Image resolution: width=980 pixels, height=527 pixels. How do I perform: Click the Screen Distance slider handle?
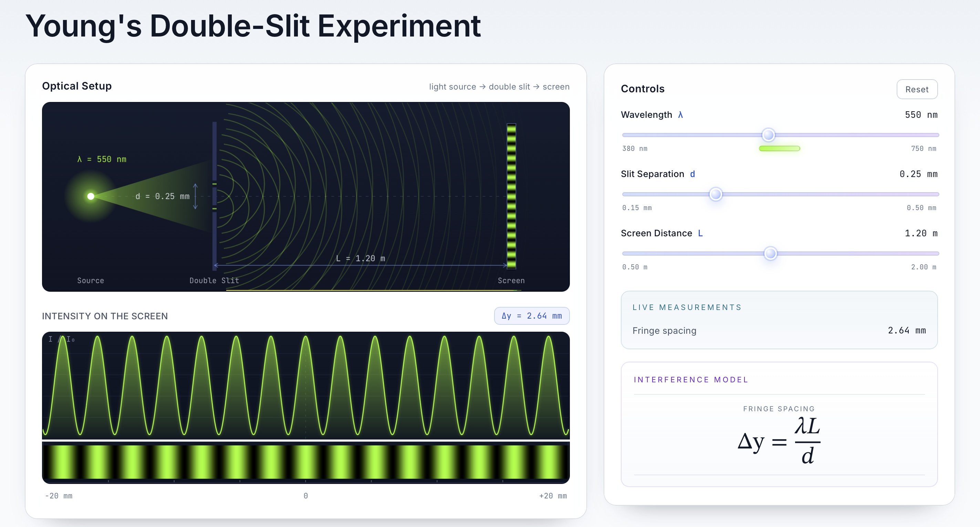(770, 254)
